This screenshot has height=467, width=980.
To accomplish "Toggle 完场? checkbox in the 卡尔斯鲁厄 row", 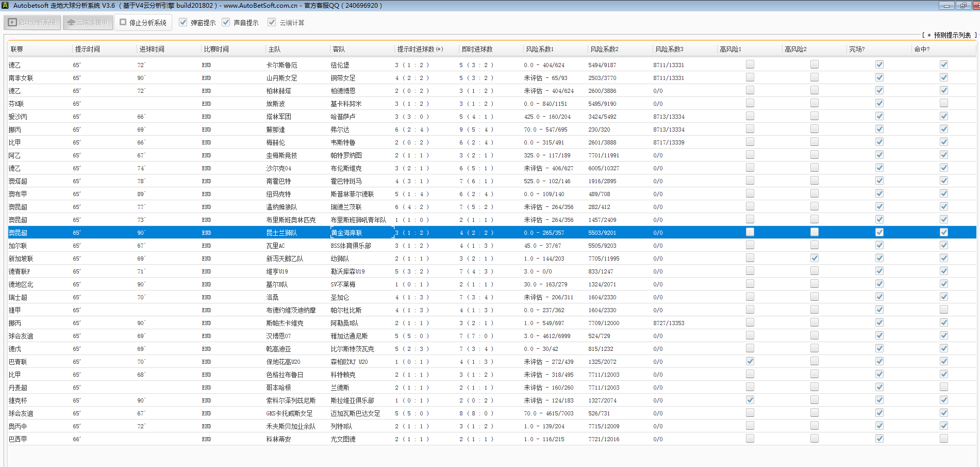I will click(879, 65).
